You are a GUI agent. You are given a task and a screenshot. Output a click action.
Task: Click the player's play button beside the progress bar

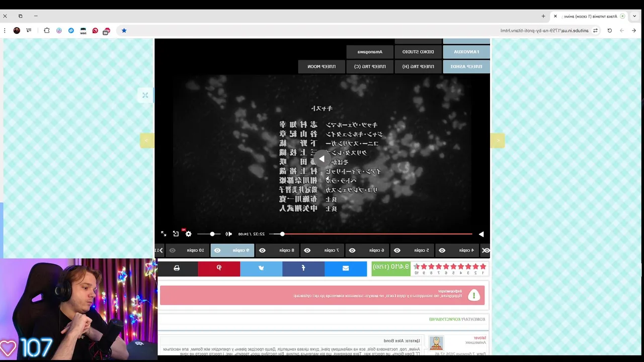(481, 234)
